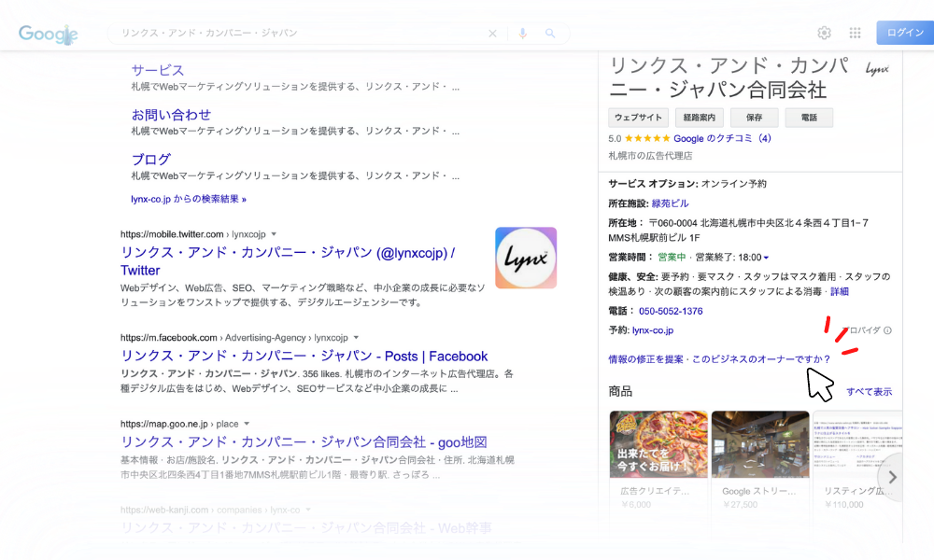
Task: Open the 詳細 health and safety link
Action: 840,291
